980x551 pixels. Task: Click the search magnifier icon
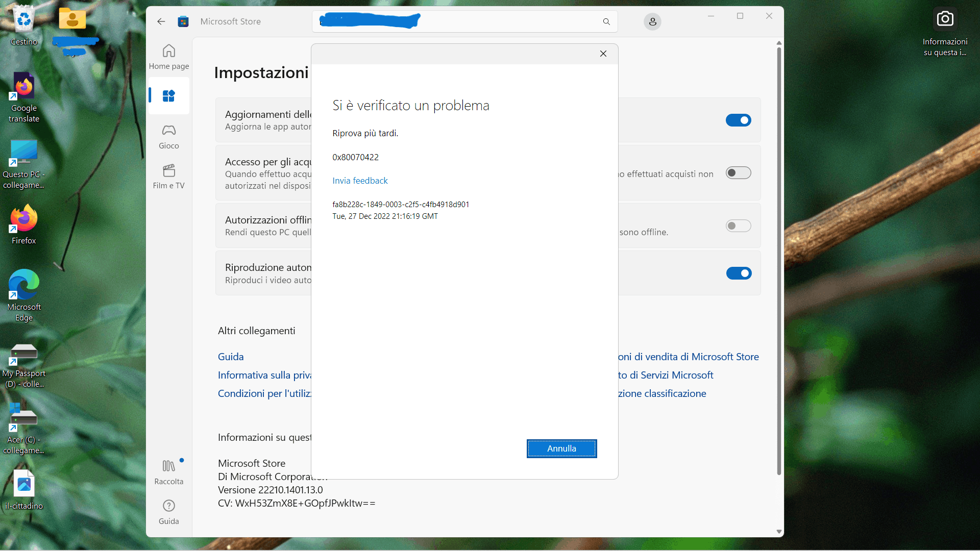[606, 22]
